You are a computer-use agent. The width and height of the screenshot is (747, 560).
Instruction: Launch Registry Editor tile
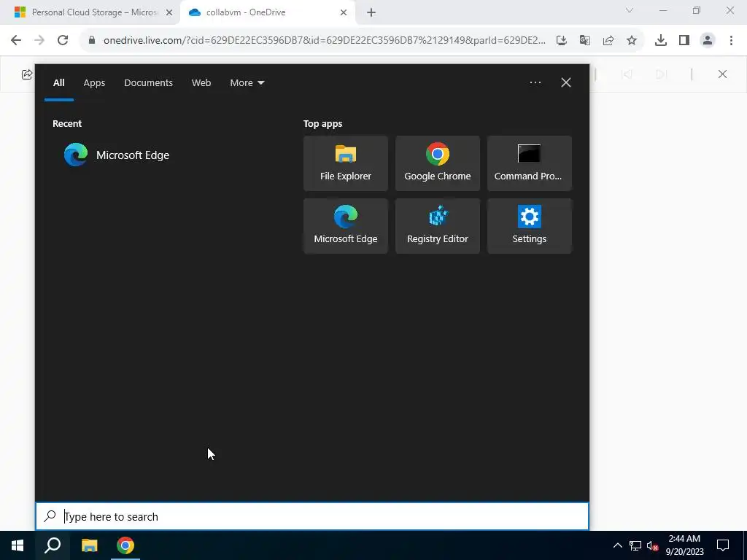tap(438, 226)
